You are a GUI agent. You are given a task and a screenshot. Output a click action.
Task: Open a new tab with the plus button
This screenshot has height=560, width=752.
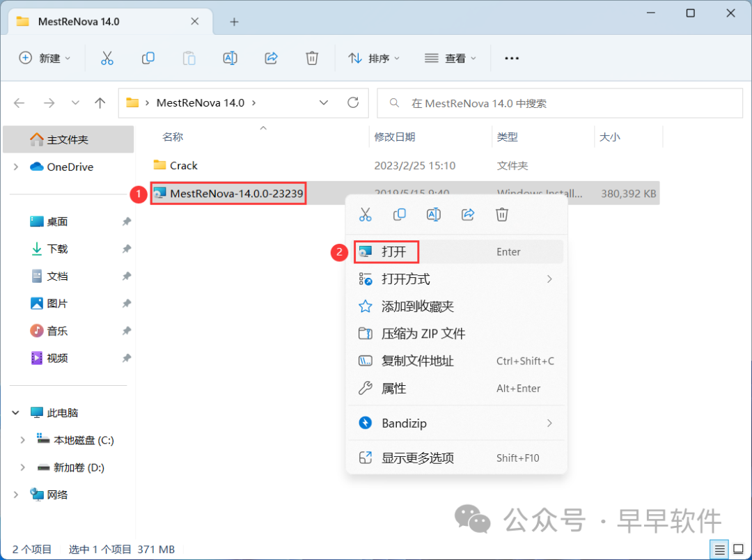[x=234, y=22]
